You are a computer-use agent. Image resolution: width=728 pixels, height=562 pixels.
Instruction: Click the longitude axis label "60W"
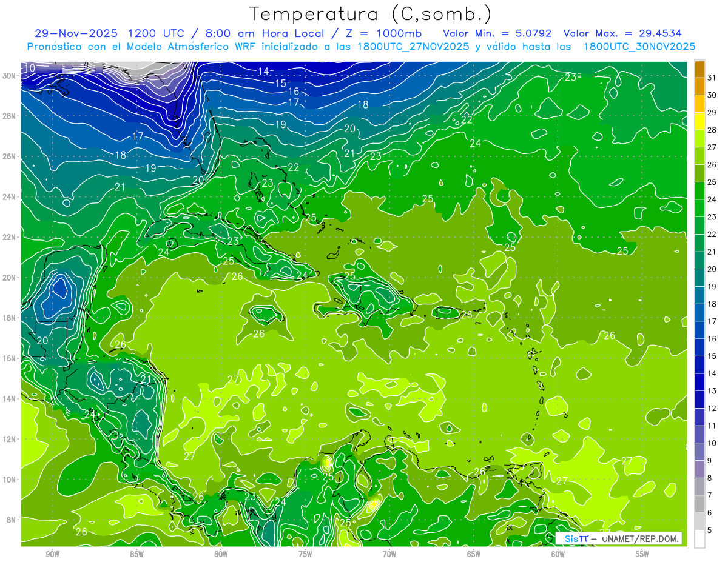click(558, 554)
